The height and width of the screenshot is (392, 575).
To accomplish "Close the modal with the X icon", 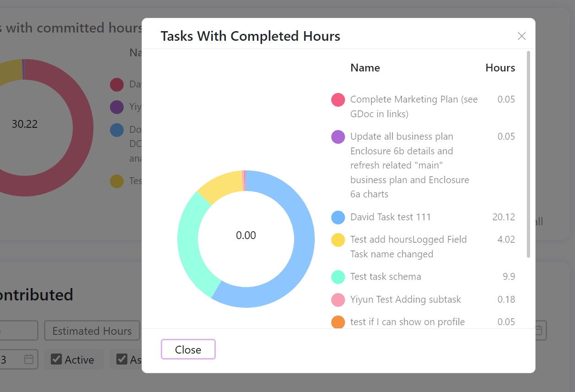I will (521, 36).
